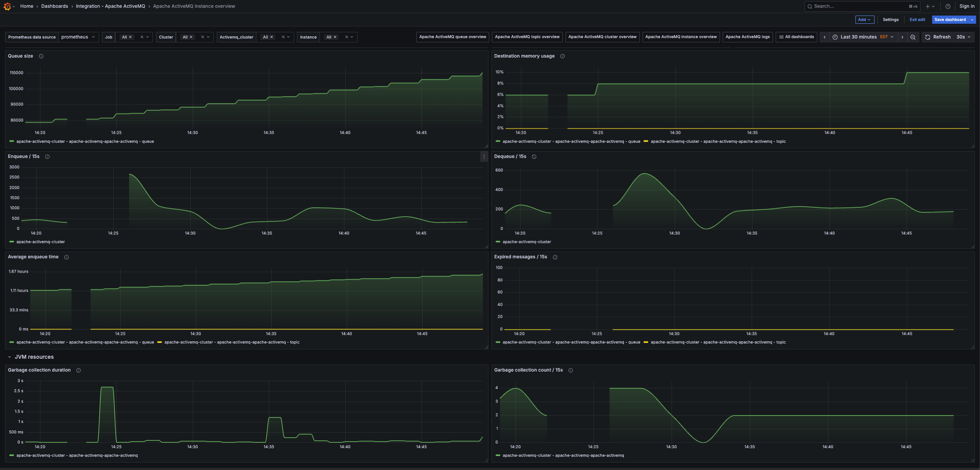
Task: Click the Save dashboard button
Action: [x=950, y=19]
